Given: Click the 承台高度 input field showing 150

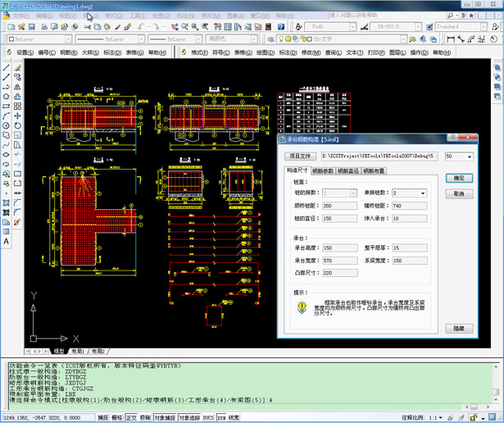Looking at the screenshot, I should (339, 248).
